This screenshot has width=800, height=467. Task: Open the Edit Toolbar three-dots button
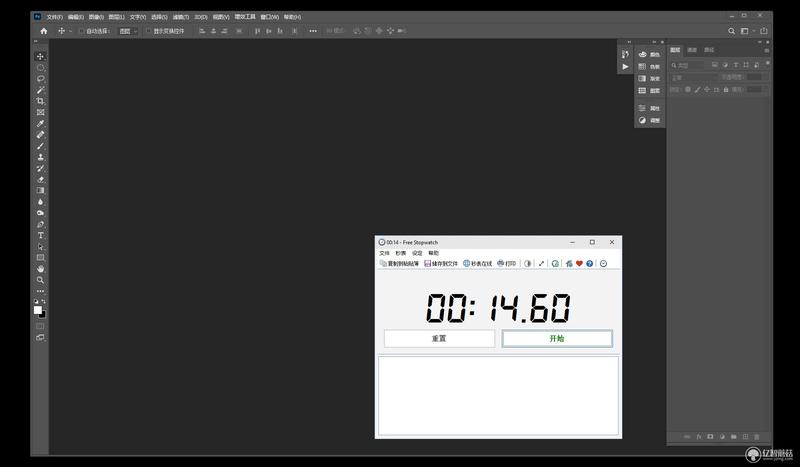(x=40, y=291)
